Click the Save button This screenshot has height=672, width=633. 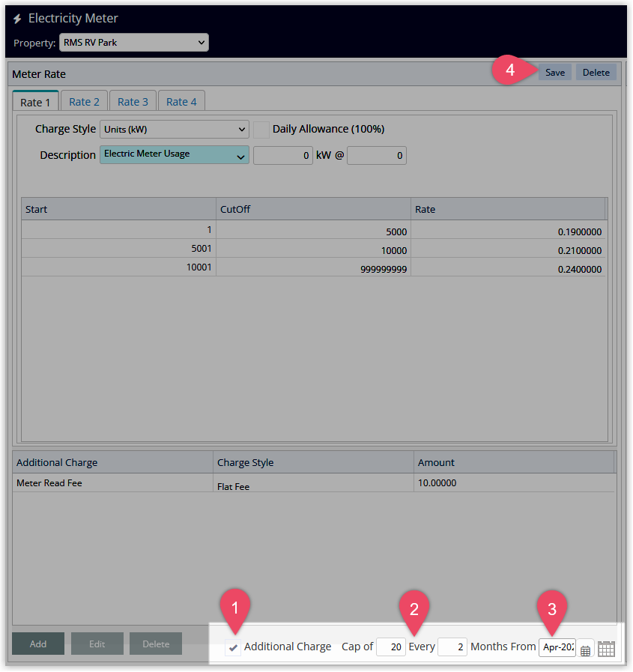(x=554, y=73)
